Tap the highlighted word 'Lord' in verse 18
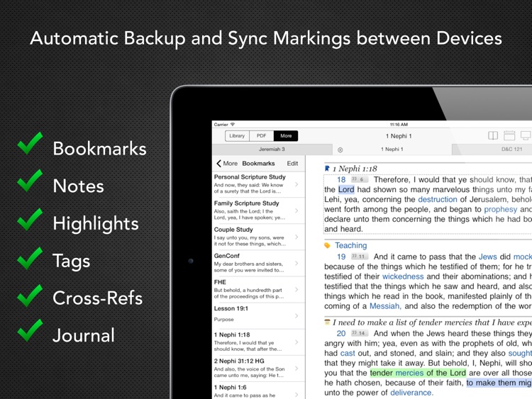 (346, 189)
